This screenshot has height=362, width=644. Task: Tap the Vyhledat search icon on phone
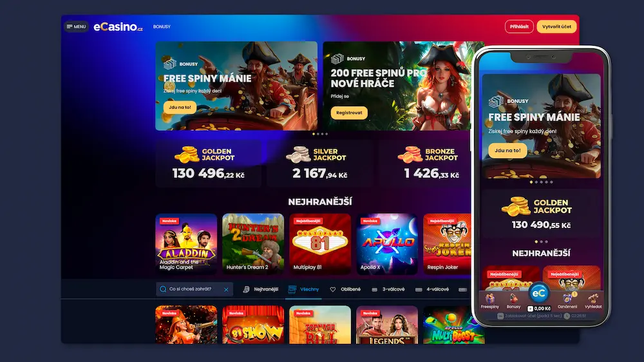coord(593,301)
